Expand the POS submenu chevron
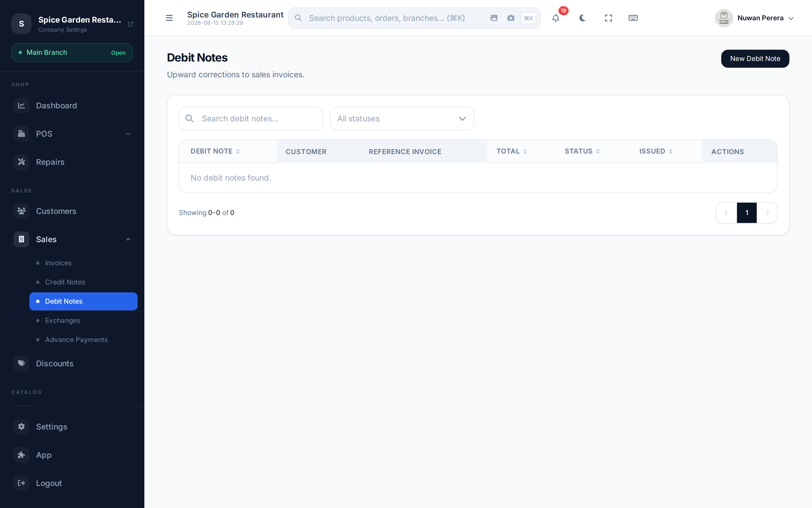 (128, 134)
